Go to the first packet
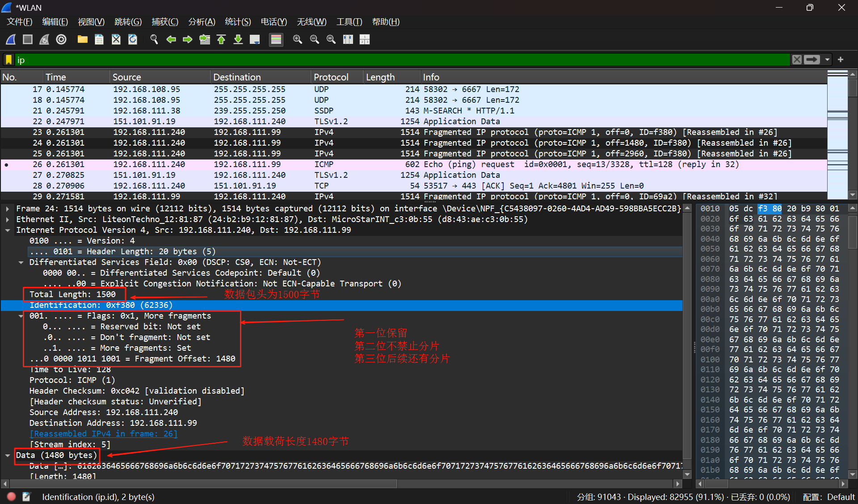This screenshot has height=504, width=858. click(x=221, y=39)
